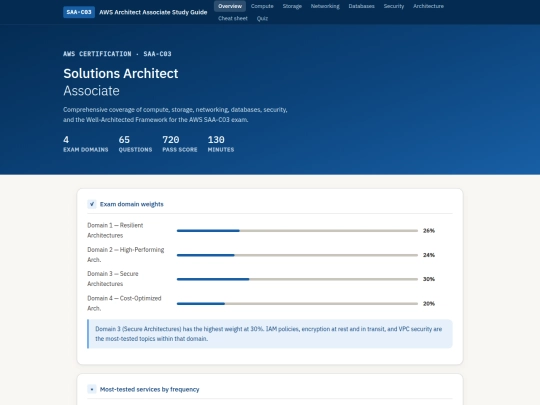Click the 720 Pass Score stat
The height and width of the screenshot is (405, 540).
pyautogui.click(x=180, y=144)
